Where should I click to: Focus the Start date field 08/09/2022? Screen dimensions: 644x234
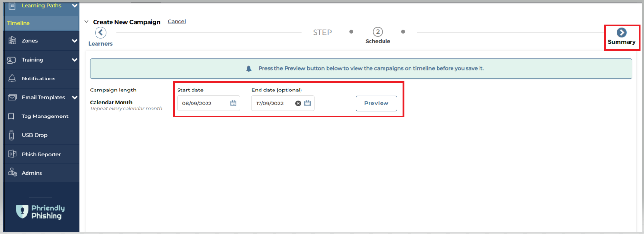(x=208, y=103)
